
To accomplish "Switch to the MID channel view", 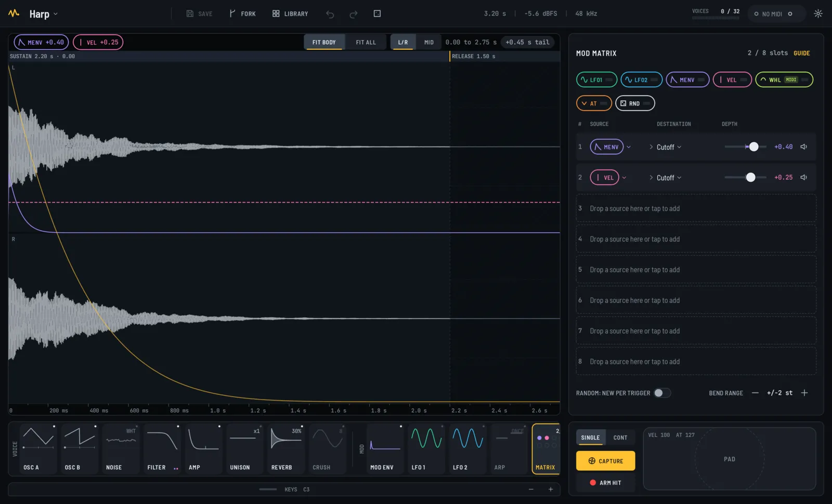I will [x=429, y=42].
